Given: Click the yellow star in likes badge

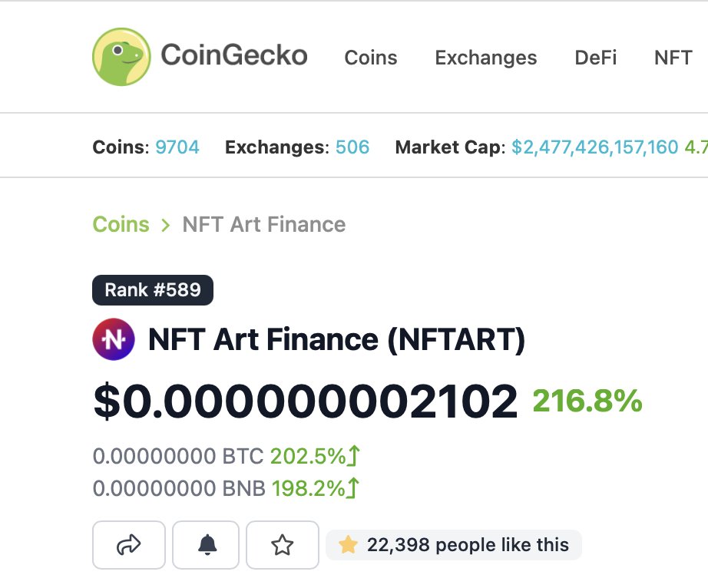Looking at the screenshot, I should coord(348,544).
